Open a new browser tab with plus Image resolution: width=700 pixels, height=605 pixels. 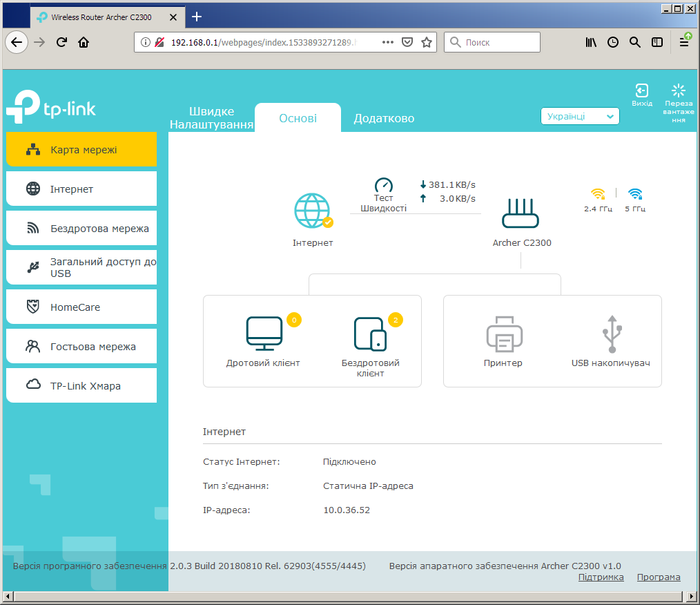197,17
